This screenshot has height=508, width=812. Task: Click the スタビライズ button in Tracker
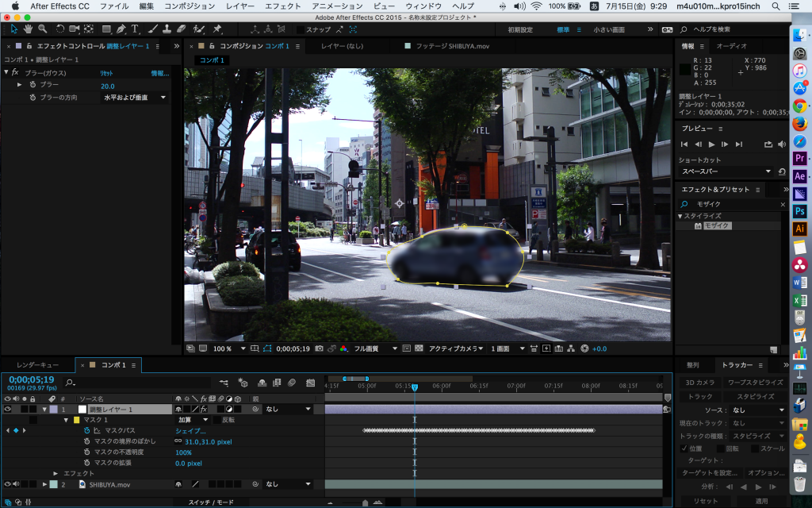755,396
